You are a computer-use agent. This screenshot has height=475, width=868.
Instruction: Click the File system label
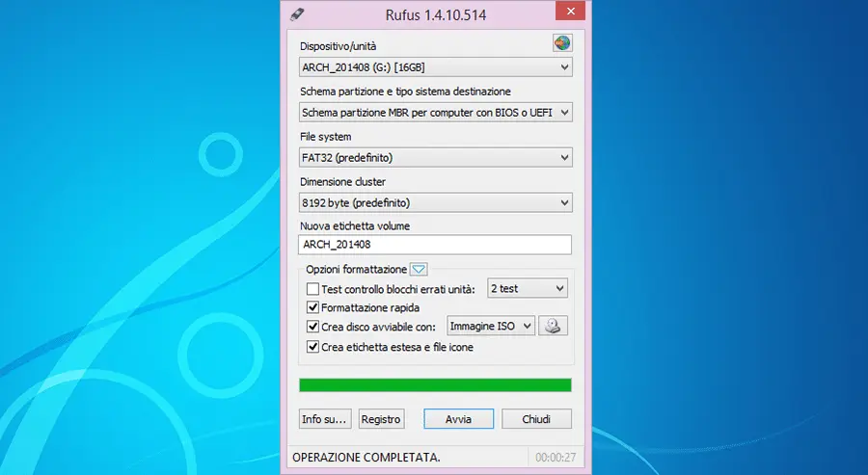click(x=326, y=137)
